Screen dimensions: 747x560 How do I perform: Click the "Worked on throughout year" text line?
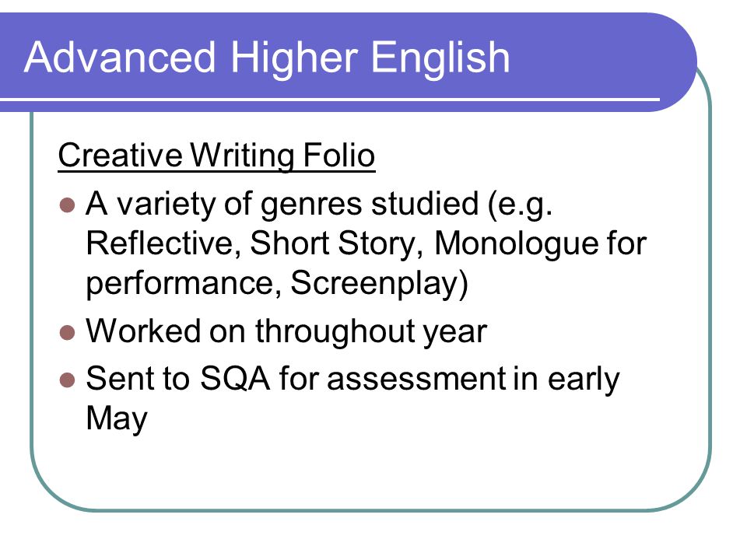pos(287,332)
